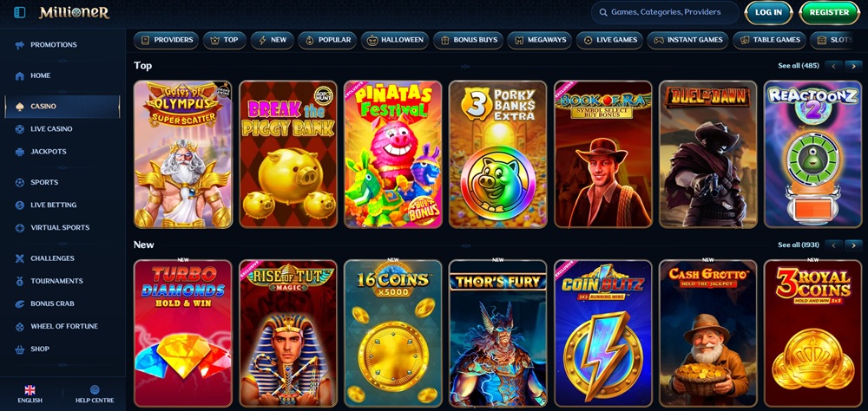
Task: Open the Shop basket icon
Action: coord(19,349)
